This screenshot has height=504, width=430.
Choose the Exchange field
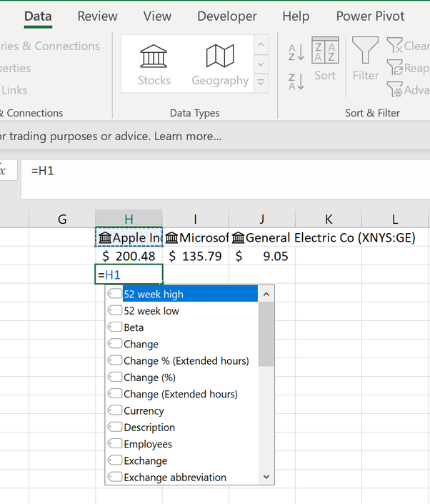point(182,460)
